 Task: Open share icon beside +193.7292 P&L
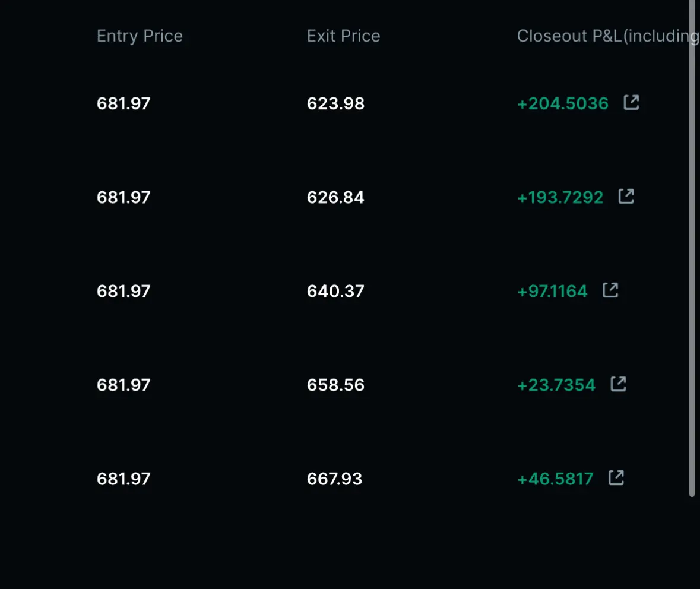(626, 197)
